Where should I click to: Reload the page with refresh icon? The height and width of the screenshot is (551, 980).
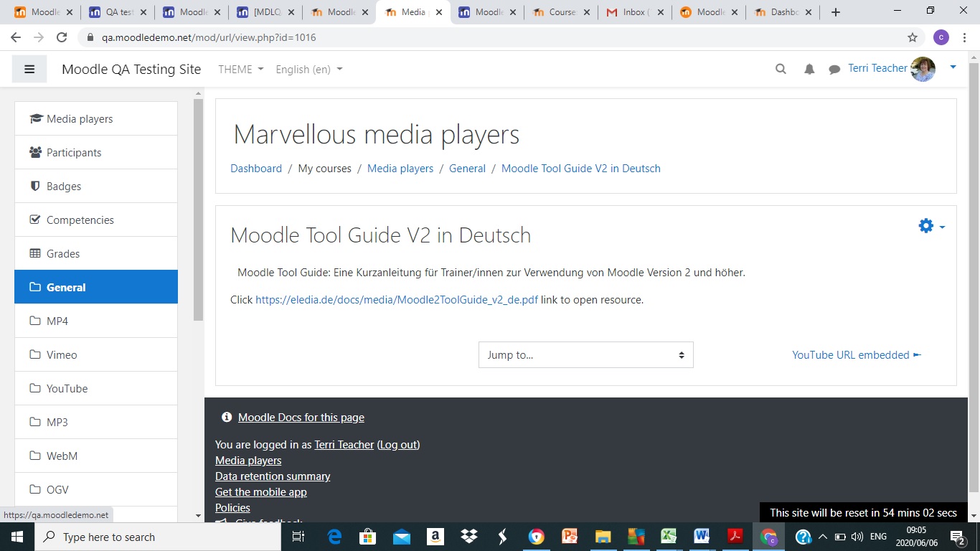(62, 37)
